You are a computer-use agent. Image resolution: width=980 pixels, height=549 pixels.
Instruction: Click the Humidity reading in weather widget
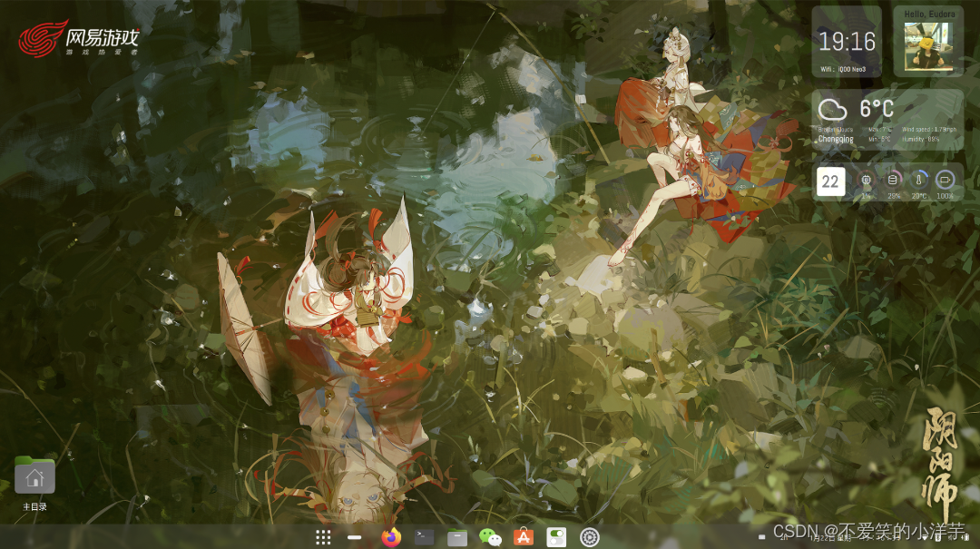point(921,139)
